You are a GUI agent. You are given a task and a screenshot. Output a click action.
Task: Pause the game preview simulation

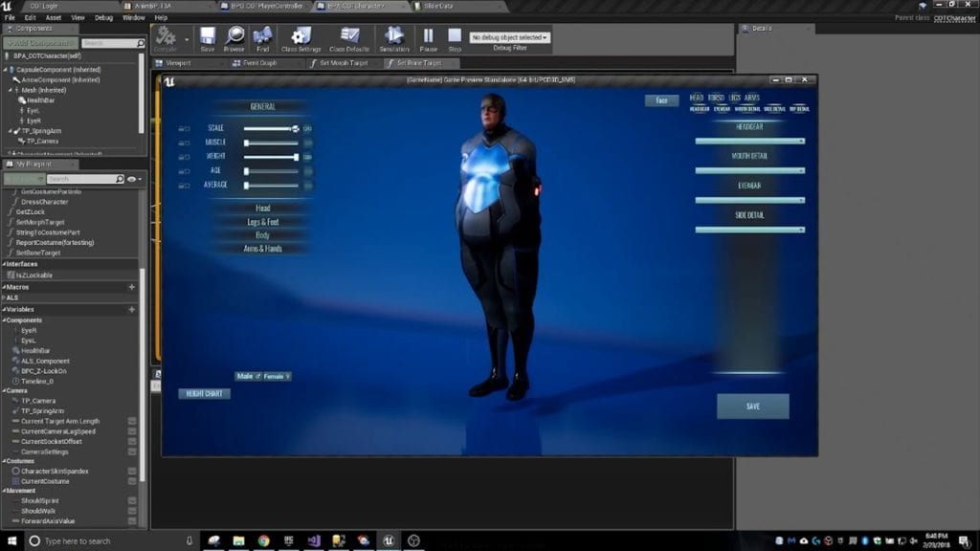click(x=428, y=38)
